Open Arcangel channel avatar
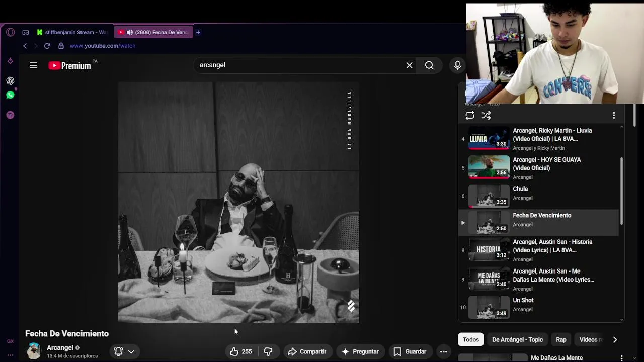 34,351
